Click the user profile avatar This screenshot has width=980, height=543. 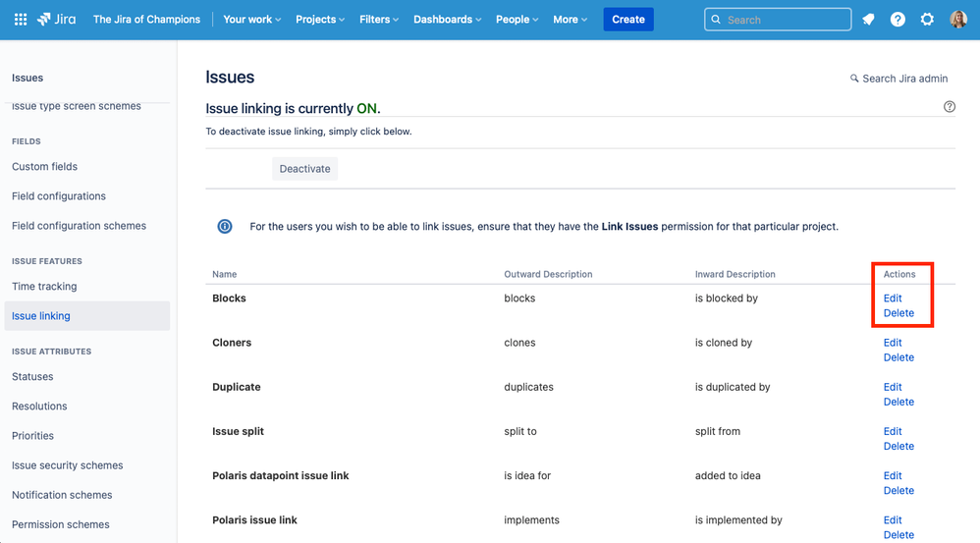958,19
